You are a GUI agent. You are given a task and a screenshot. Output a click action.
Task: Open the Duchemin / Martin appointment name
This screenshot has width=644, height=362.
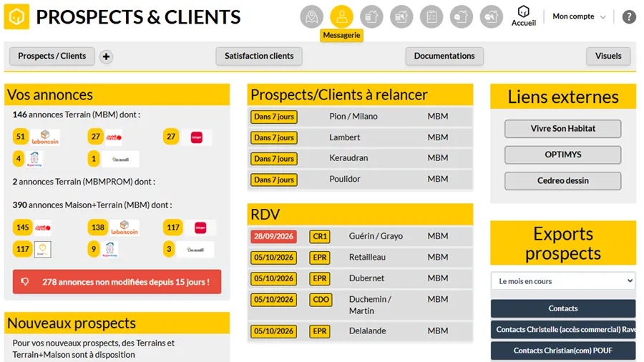tap(370, 305)
